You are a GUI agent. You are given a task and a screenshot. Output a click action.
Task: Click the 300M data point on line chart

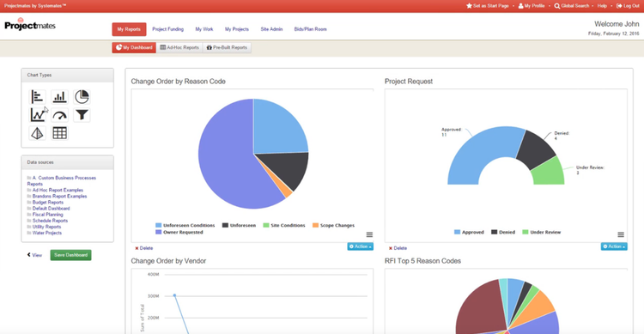(174, 295)
